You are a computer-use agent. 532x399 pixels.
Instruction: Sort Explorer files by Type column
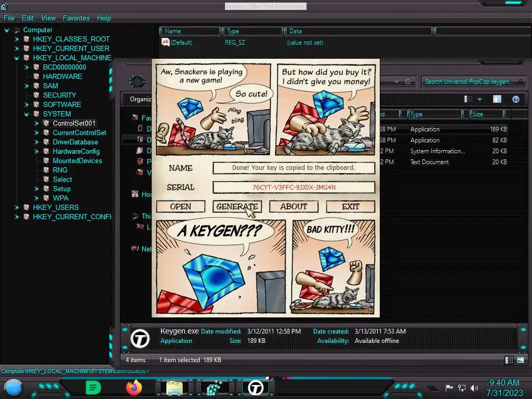435,114
